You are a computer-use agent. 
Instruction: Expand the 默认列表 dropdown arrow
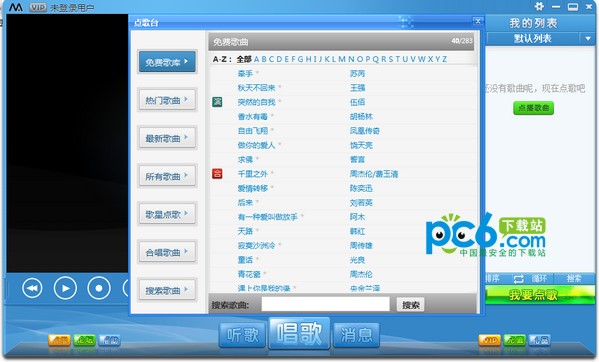(588, 39)
